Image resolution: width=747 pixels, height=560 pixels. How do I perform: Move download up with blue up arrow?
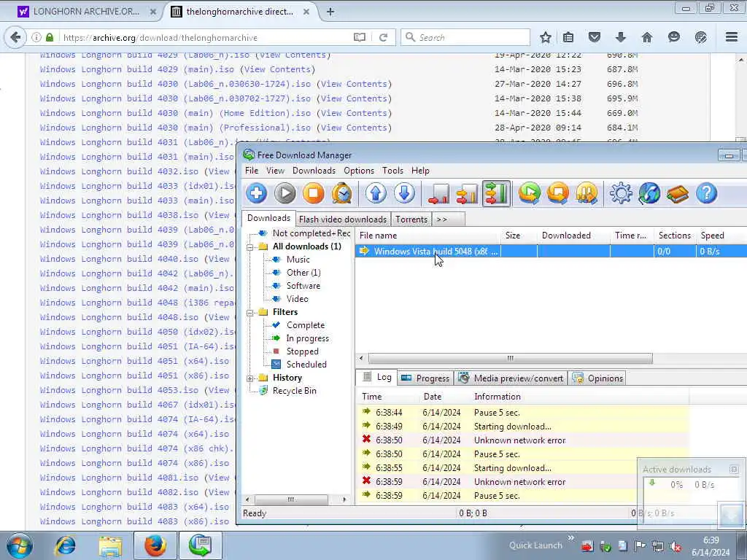pyautogui.click(x=376, y=194)
